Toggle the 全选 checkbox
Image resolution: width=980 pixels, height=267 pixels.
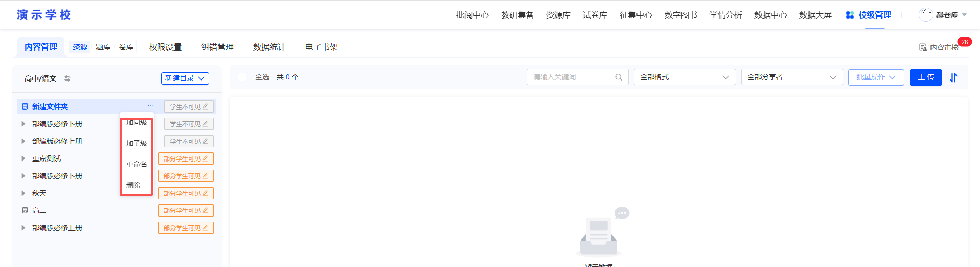click(x=242, y=77)
